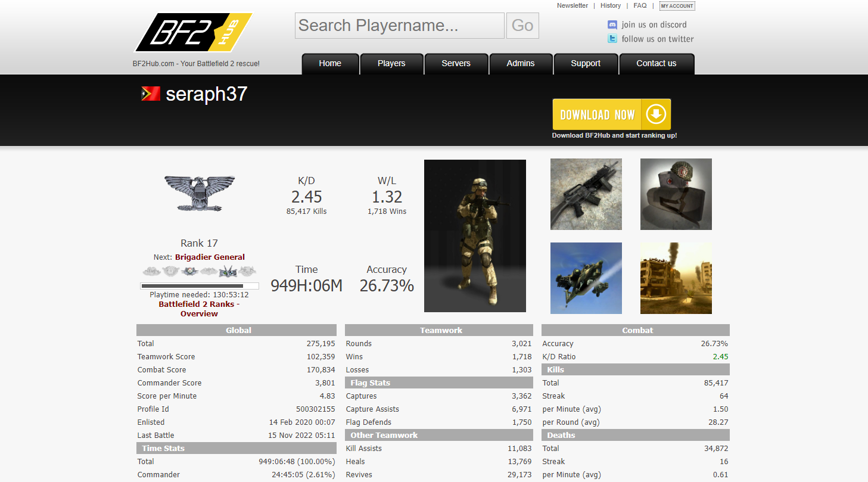Click the Download Now button
The width and height of the screenshot is (868, 482).
tap(612, 114)
